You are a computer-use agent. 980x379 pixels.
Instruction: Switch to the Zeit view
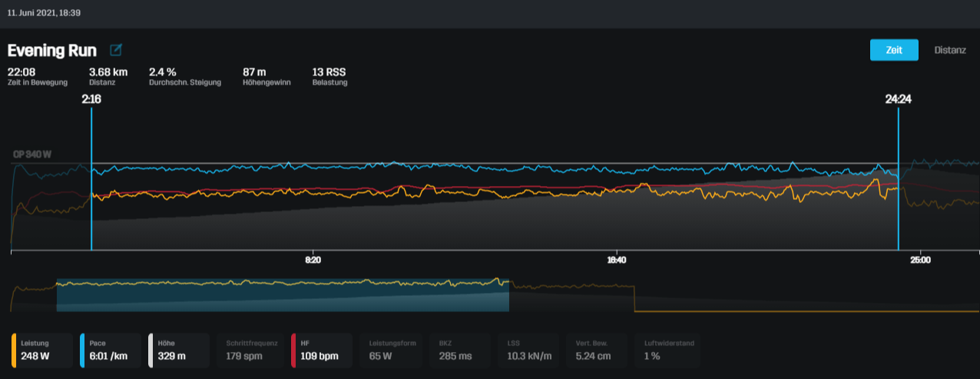click(893, 49)
